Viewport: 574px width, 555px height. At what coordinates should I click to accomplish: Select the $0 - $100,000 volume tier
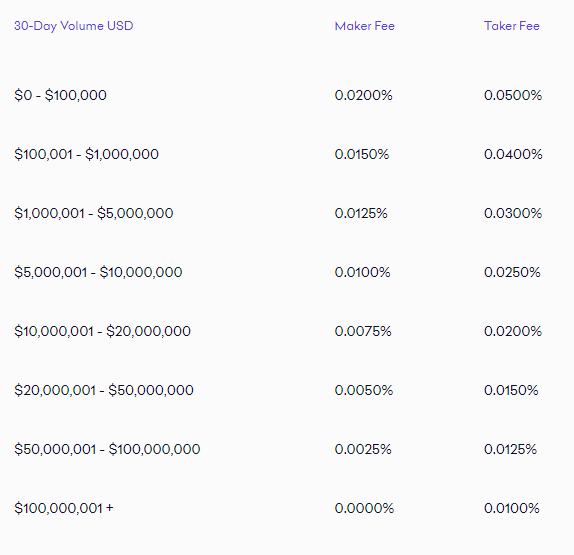(x=60, y=95)
